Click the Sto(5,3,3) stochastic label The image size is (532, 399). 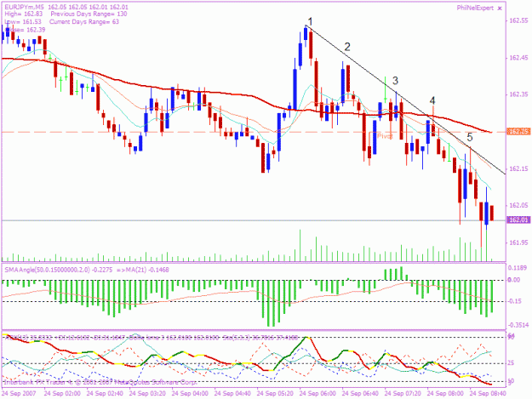coord(260,338)
